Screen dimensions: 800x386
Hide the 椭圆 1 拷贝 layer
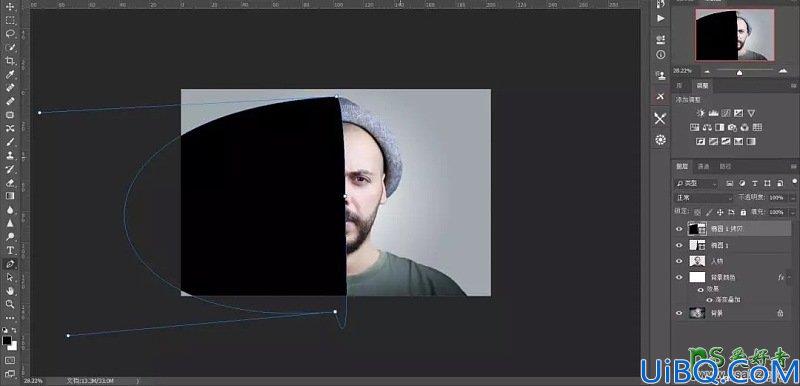[x=679, y=229]
